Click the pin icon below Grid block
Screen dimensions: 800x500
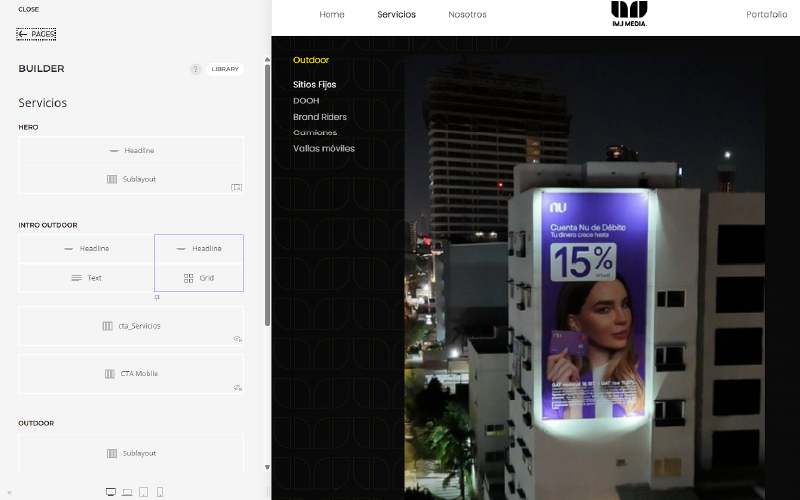(x=157, y=297)
